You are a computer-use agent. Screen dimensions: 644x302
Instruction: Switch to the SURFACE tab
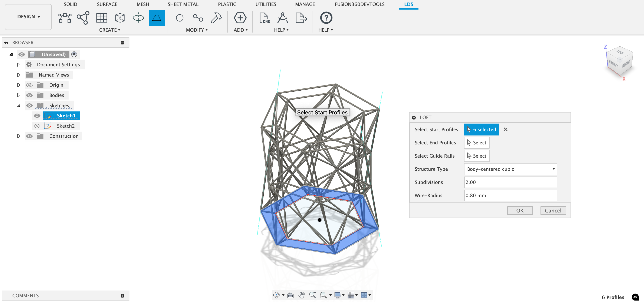click(x=107, y=4)
